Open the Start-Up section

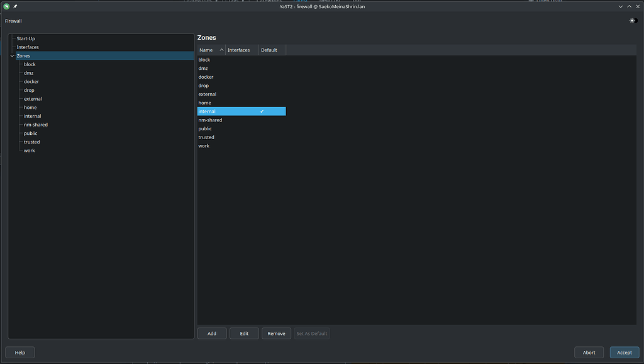click(25, 38)
